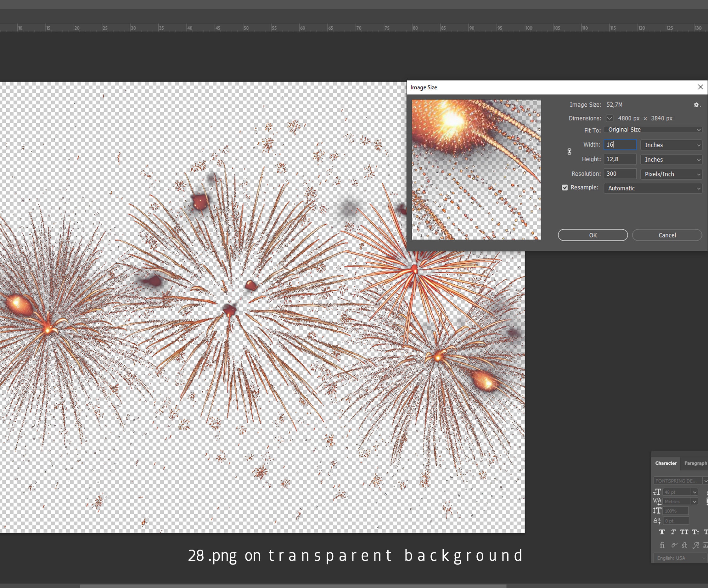Toggle Faux Italic in the Character panel
Image resolution: width=708 pixels, height=588 pixels.
pos(673,532)
